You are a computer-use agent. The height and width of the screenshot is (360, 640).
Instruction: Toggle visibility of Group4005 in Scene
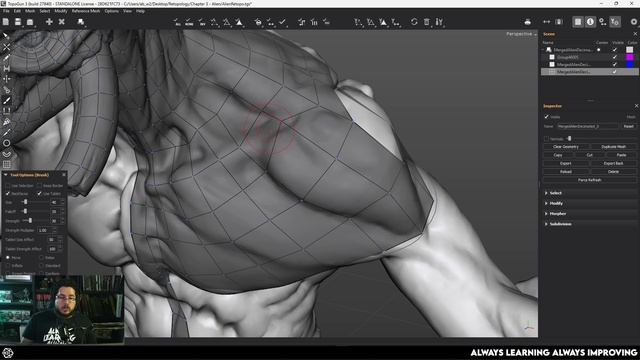(615, 57)
